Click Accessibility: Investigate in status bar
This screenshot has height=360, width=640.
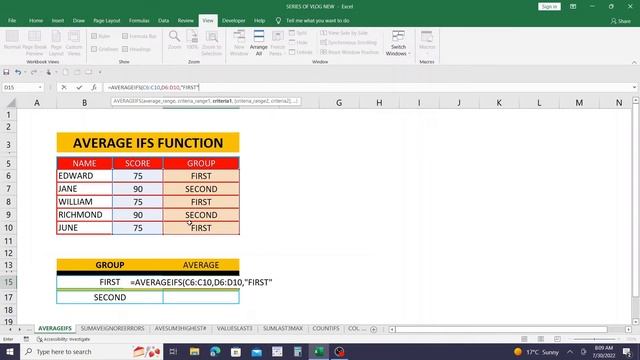point(64,339)
